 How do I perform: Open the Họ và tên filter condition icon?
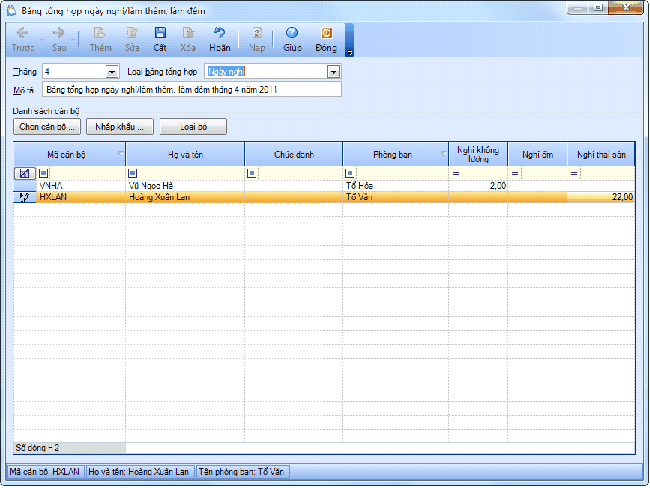click(133, 173)
